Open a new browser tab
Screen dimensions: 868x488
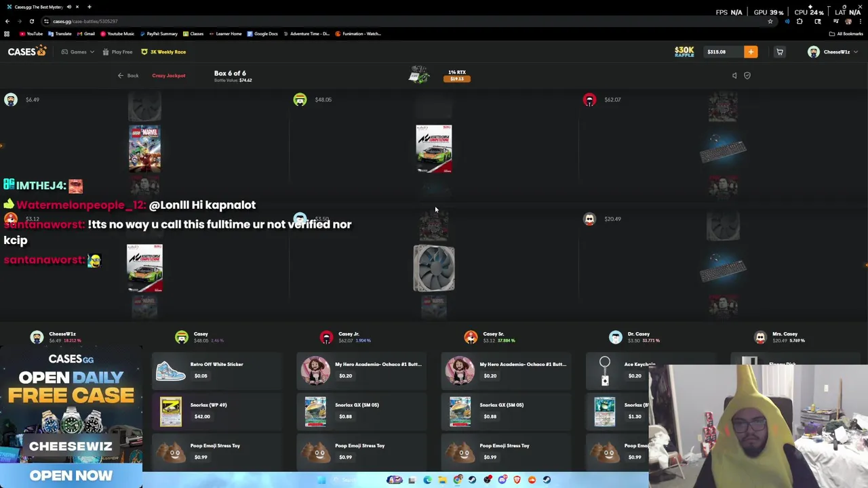pos(89,7)
